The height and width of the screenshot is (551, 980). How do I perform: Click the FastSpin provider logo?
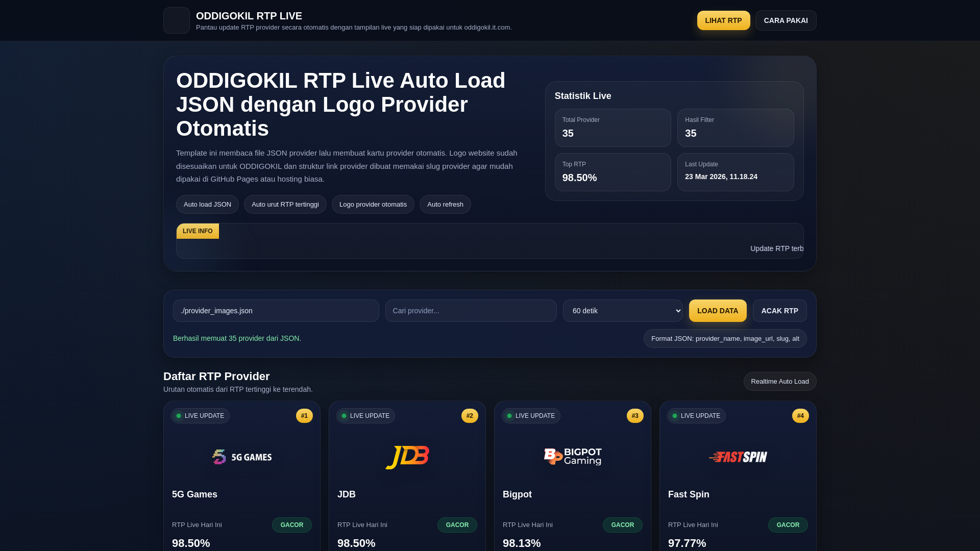tap(738, 457)
